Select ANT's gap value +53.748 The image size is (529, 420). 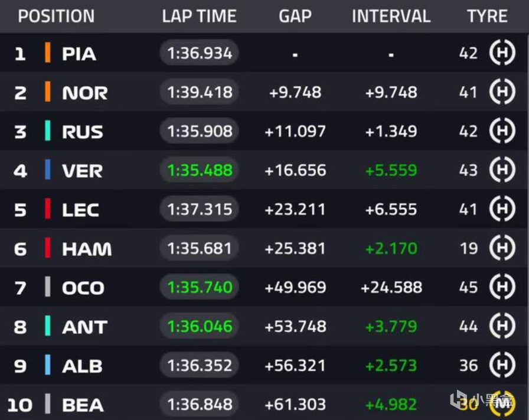tap(295, 327)
